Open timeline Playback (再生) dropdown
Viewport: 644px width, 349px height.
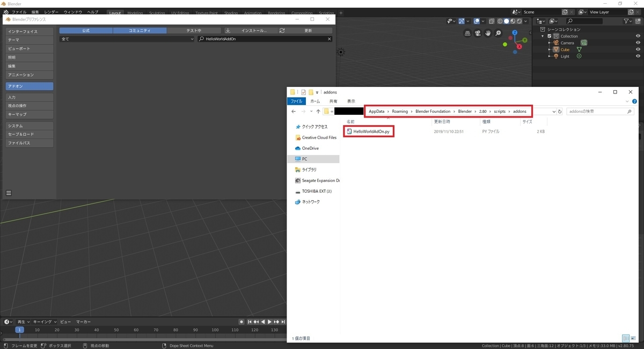click(24, 322)
